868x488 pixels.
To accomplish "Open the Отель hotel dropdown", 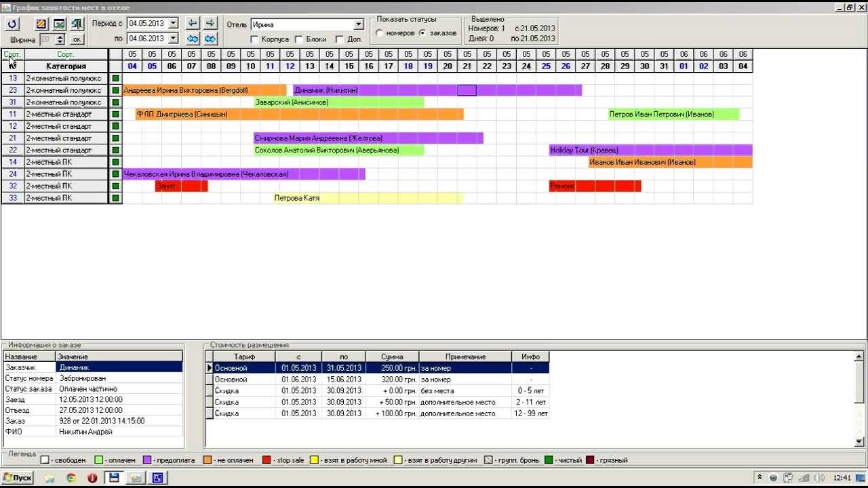I will tap(359, 25).
